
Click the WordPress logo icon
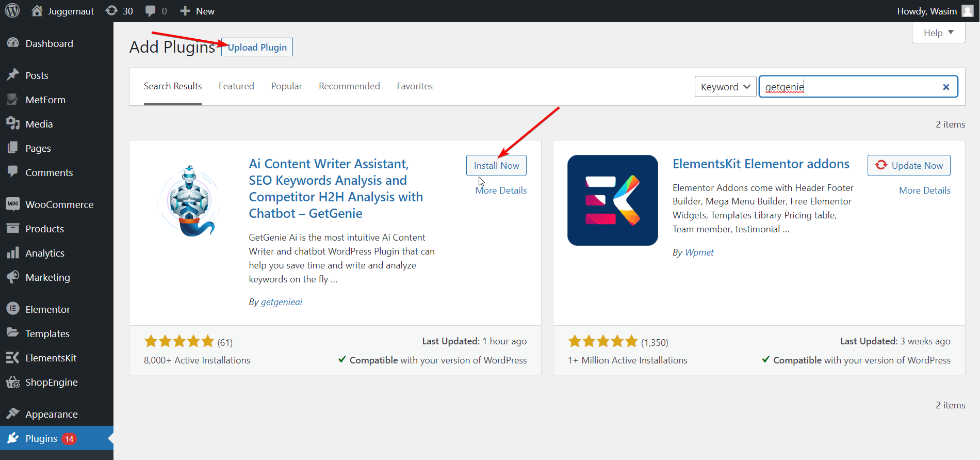click(12, 11)
